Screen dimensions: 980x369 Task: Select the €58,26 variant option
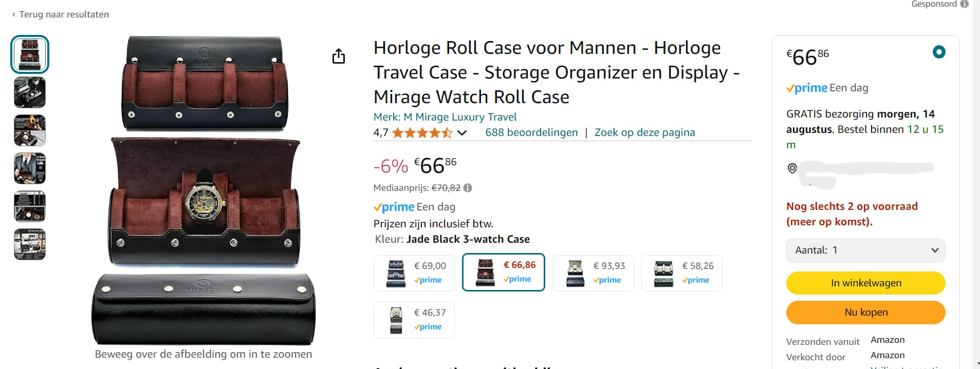tap(682, 273)
